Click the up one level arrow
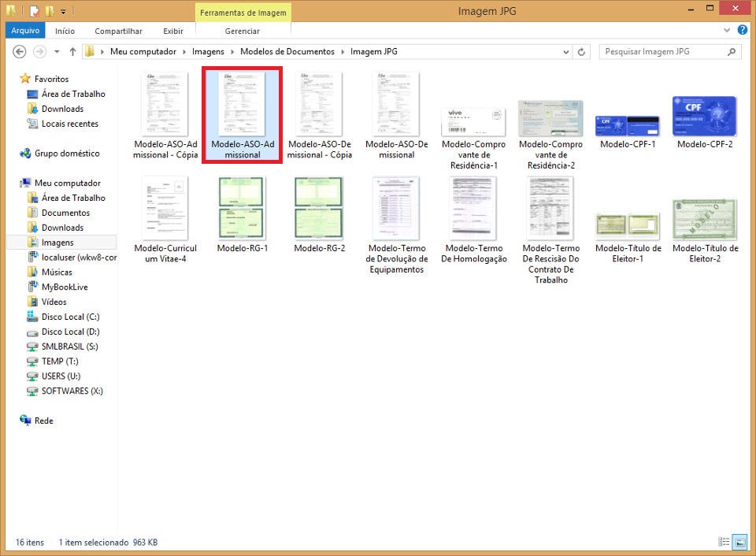 [x=72, y=51]
